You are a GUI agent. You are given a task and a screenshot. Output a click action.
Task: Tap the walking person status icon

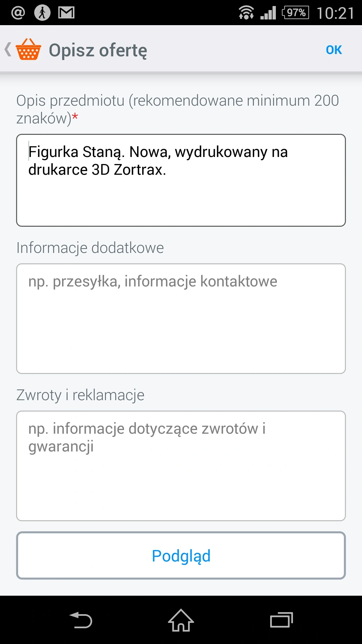pyautogui.click(x=42, y=13)
